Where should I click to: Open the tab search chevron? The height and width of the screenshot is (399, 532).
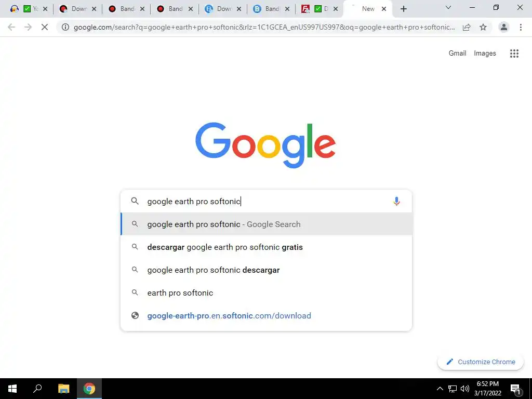[x=448, y=7]
